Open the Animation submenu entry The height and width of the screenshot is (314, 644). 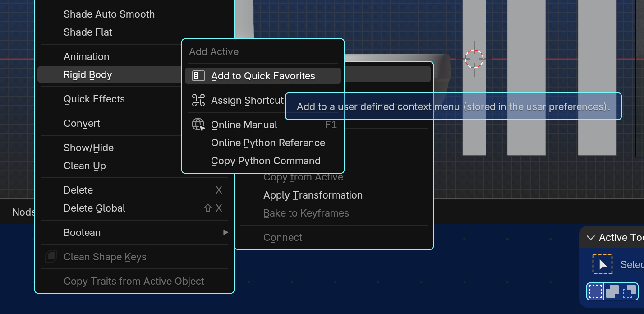click(86, 56)
